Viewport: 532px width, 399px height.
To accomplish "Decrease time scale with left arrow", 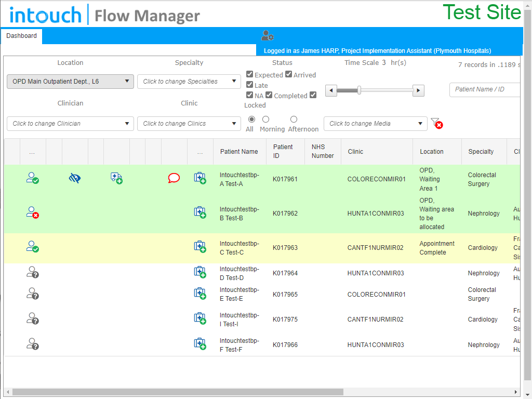I will [331, 90].
